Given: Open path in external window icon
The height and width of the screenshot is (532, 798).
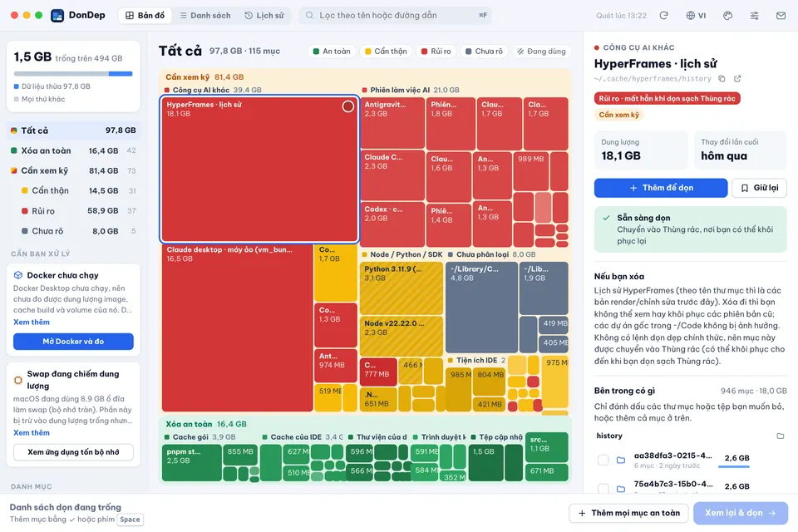Looking at the screenshot, I should (737, 78).
